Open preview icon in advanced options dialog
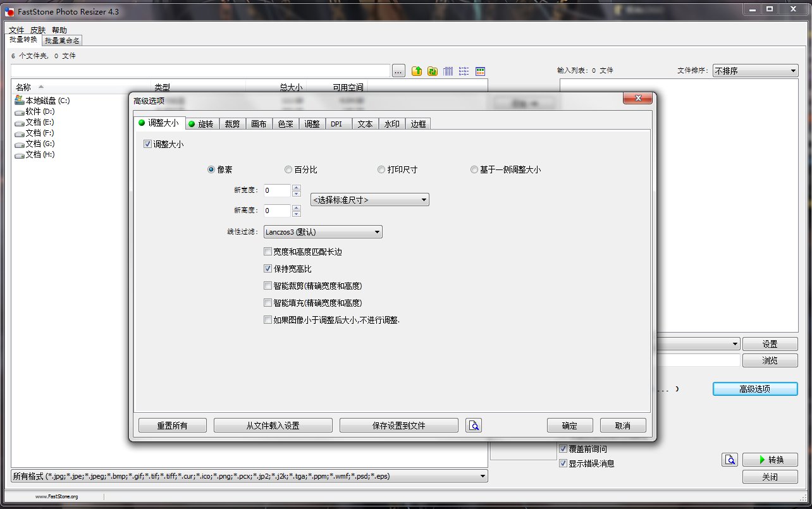The image size is (812, 509). [474, 425]
